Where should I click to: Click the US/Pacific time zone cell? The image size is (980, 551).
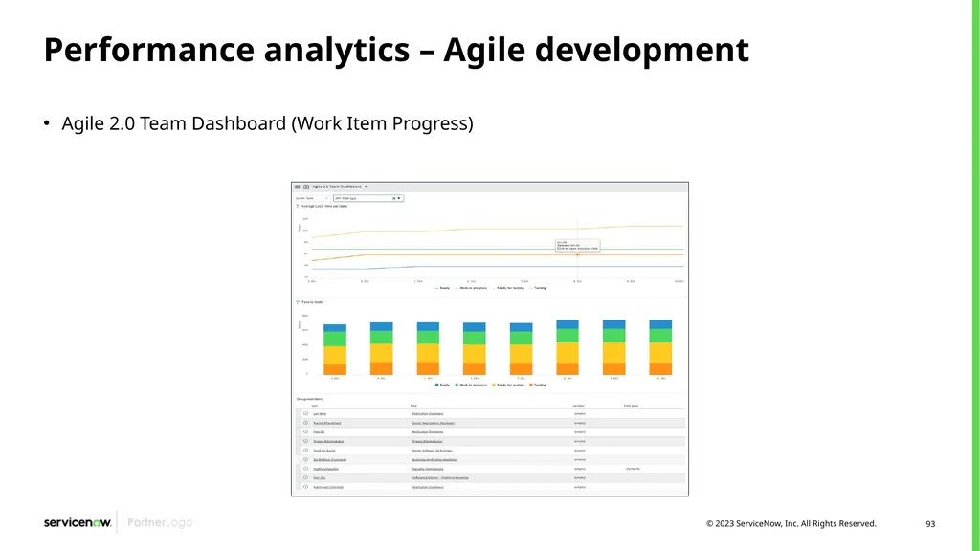pyautogui.click(x=633, y=469)
